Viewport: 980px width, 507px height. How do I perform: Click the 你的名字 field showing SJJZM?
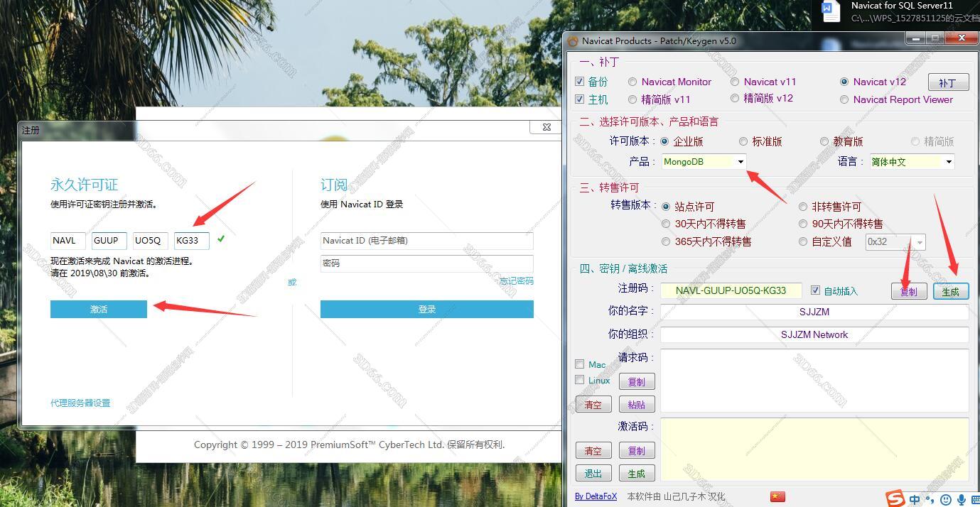click(814, 312)
